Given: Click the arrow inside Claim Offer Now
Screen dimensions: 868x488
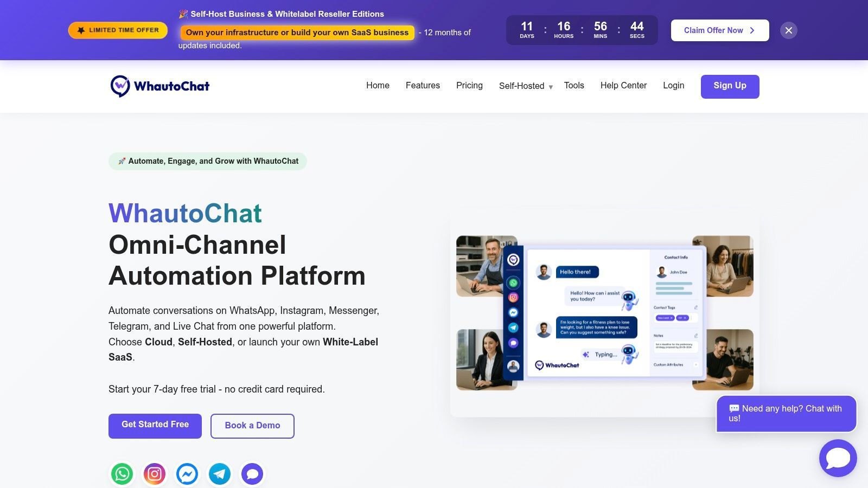Looking at the screenshot, I should [752, 30].
